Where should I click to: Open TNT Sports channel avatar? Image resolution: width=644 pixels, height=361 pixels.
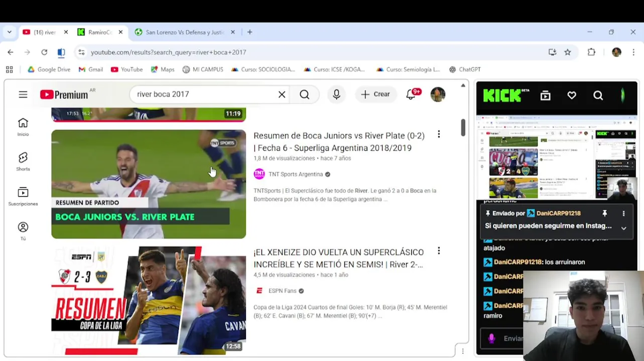coord(259,174)
